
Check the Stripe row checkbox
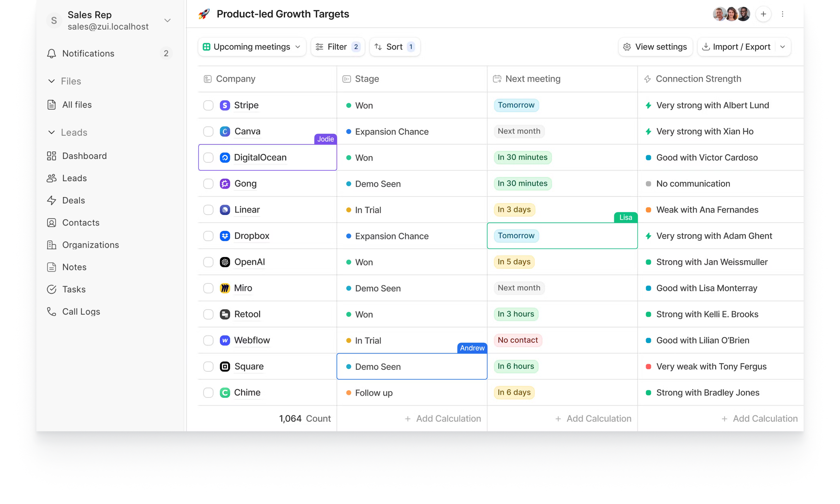click(208, 105)
